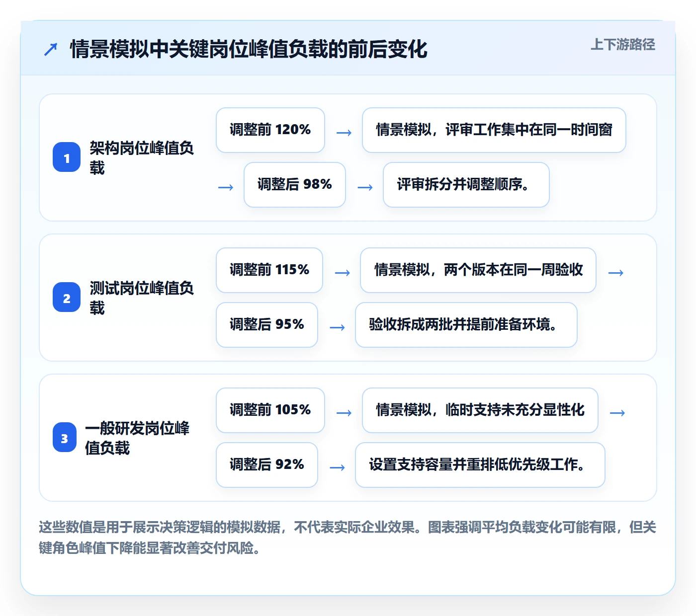Click the 架构岗位峰值负载 row title
696x616 pixels.
tap(142, 157)
